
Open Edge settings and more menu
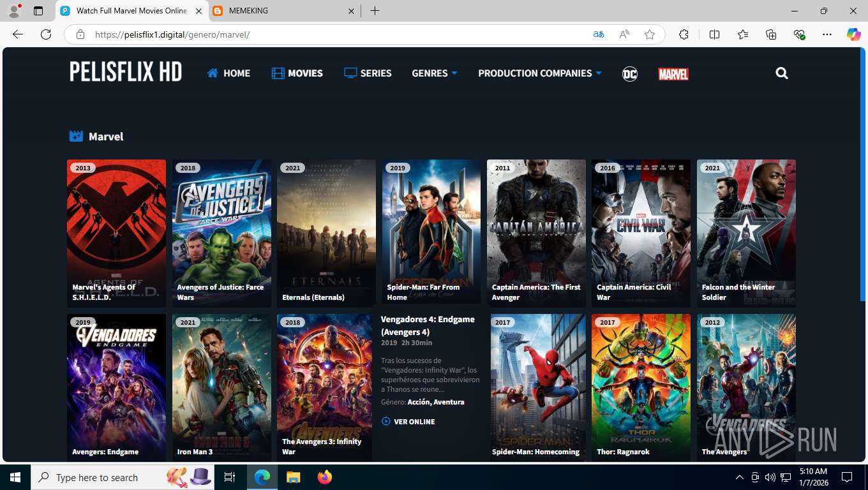pyautogui.click(x=827, y=34)
